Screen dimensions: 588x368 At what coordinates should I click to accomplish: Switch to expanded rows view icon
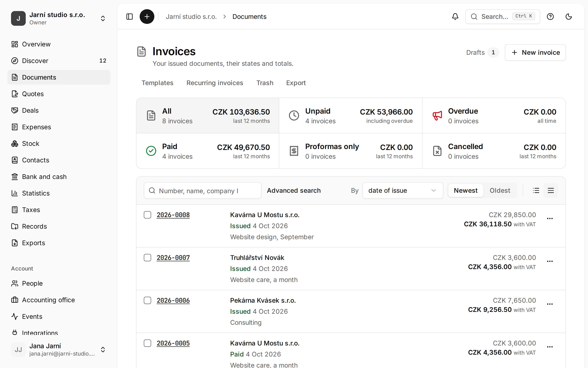pos(551,191)
